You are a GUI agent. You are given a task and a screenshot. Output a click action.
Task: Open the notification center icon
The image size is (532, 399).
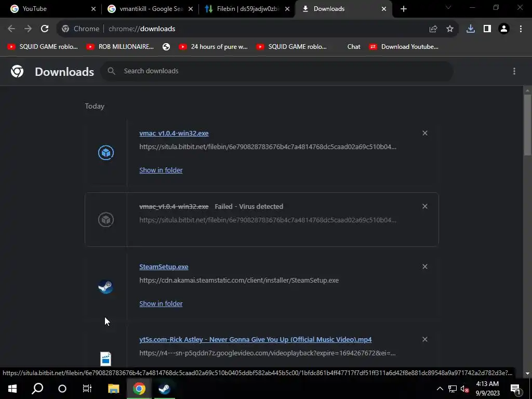click(516, 389)
